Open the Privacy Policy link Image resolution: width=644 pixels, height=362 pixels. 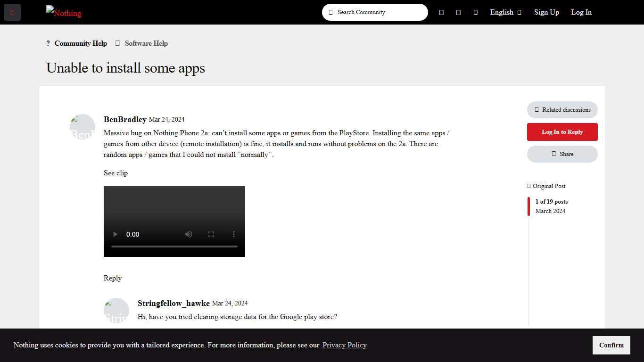pos(344,345)
